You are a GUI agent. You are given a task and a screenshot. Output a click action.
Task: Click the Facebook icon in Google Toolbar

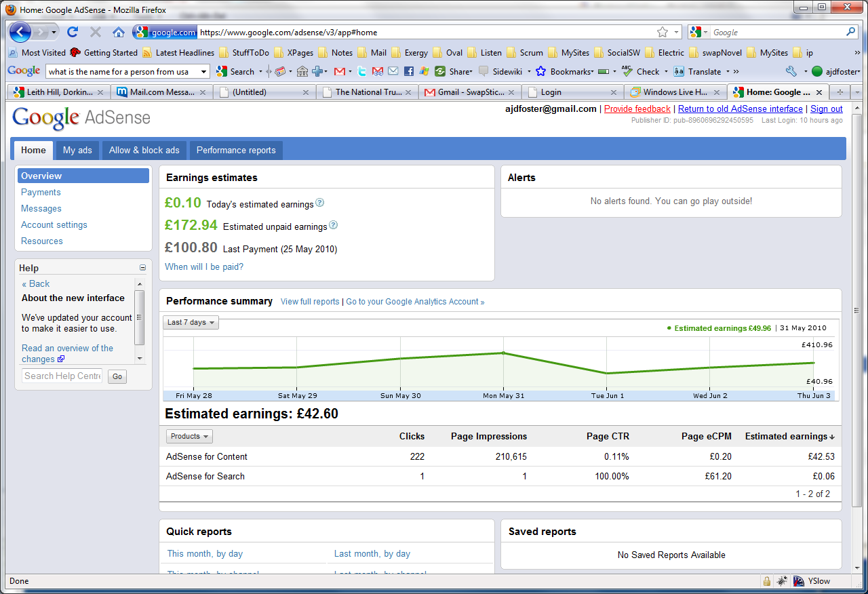click(x=409, y=71)
